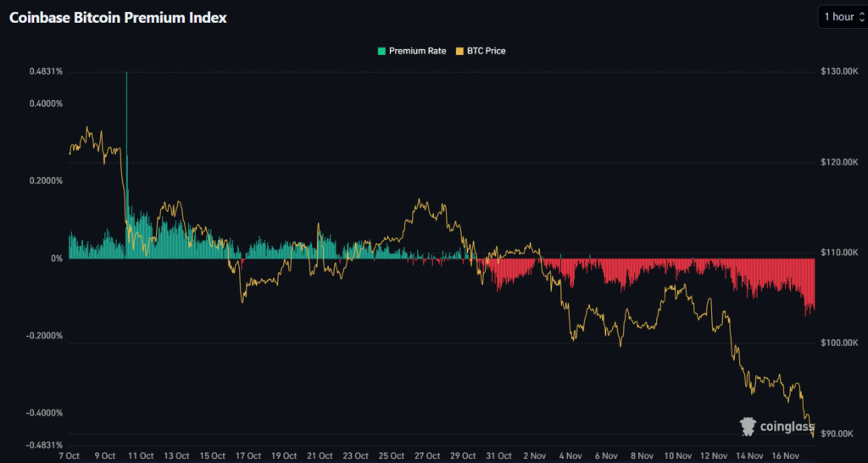Click the $90.00K price axis label
This screenshot has height=463, width=868.
pos(840,434)
